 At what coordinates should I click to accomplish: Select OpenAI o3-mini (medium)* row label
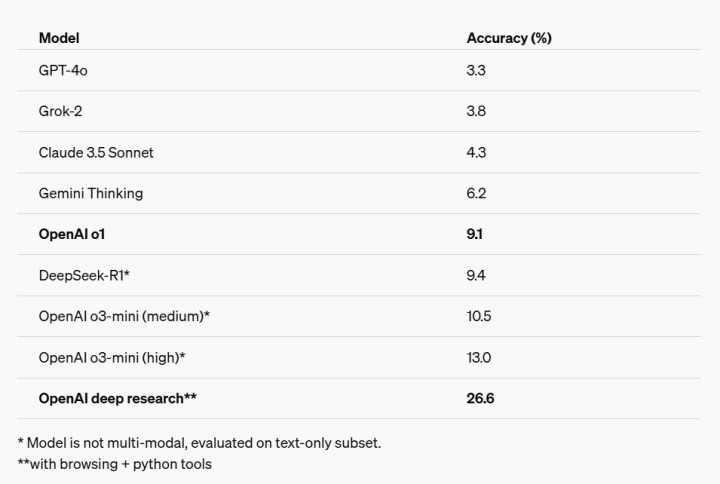[124, 316]
